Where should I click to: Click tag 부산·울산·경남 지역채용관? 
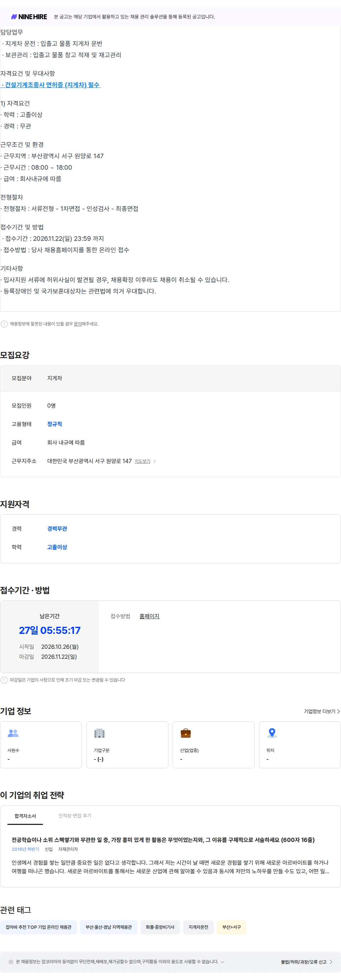tap(109, 927)
